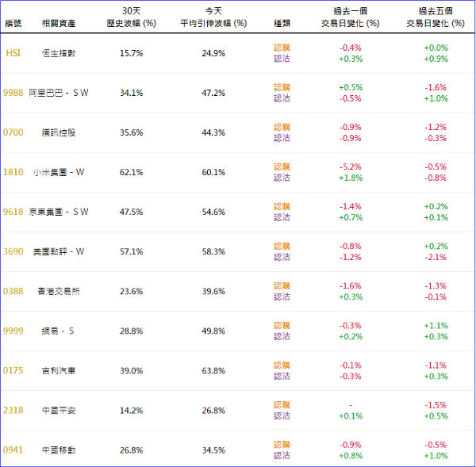This screenshot has width=476, height=467.
Task: Select 認購 in the 3690 row
Action: coord(282,246)
